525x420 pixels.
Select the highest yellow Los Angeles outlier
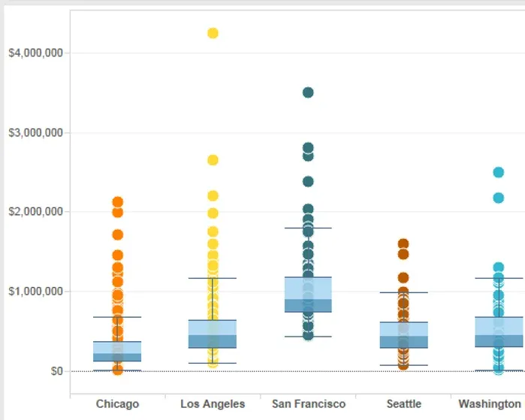(213, 33)
